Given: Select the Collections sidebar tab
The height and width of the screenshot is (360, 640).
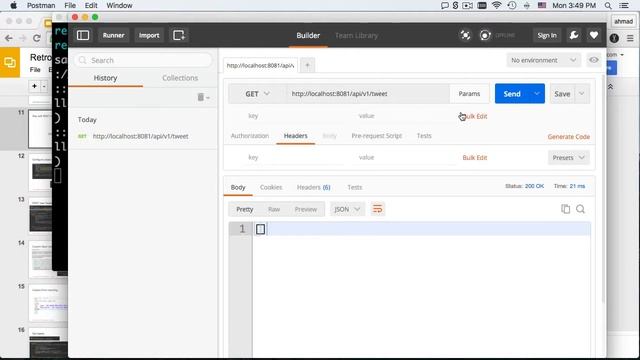Looking at the screenshot, I should coord(180,78).
